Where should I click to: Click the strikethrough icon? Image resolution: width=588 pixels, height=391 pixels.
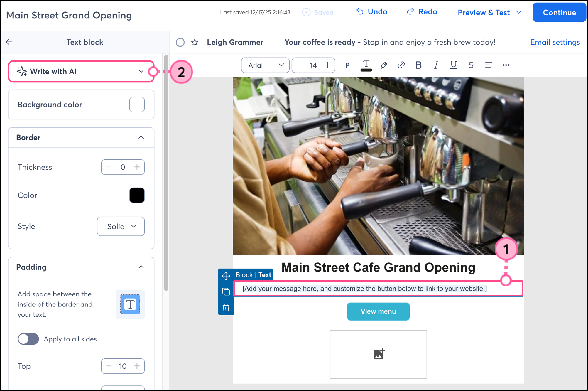pyautogui.click(x=471, y=65)
